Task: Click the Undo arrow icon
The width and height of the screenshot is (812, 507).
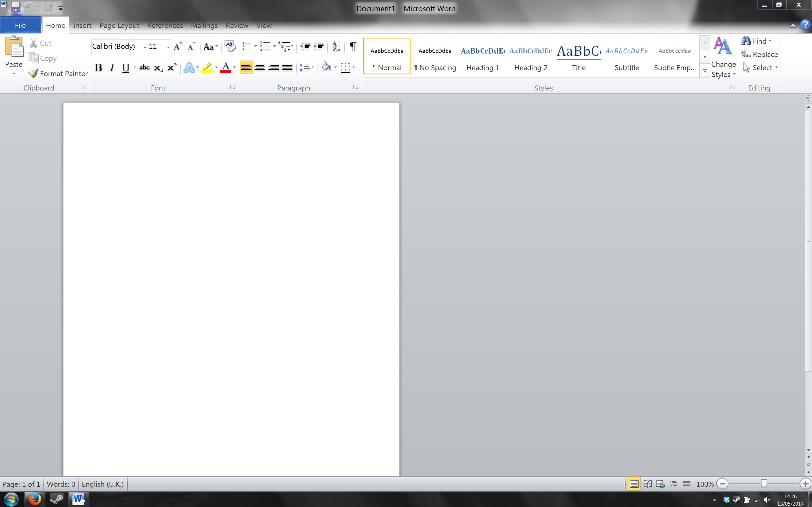Action: coord(29,7)
